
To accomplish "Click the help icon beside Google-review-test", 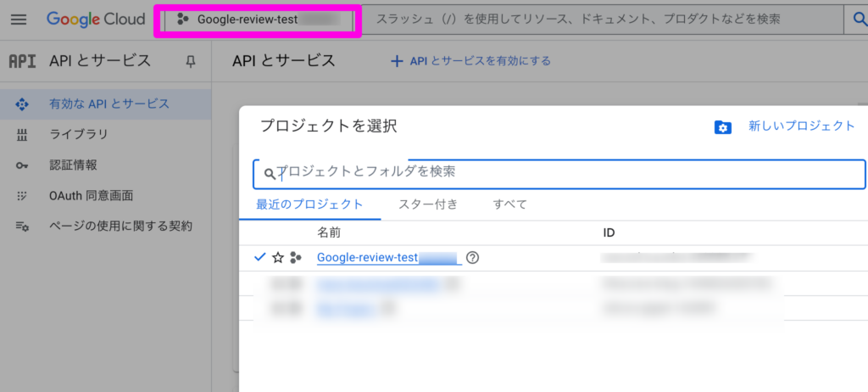I will (x=472, y=258).
